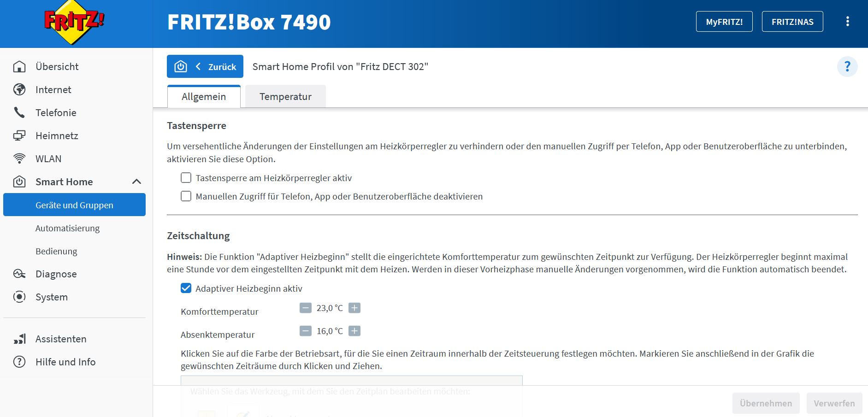Click the Übersicht house icon
868x417 pixels.
click(x=19, y=67)
